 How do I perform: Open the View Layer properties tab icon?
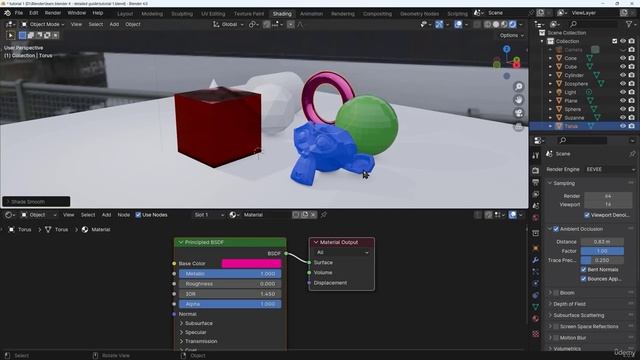[536, 194]
